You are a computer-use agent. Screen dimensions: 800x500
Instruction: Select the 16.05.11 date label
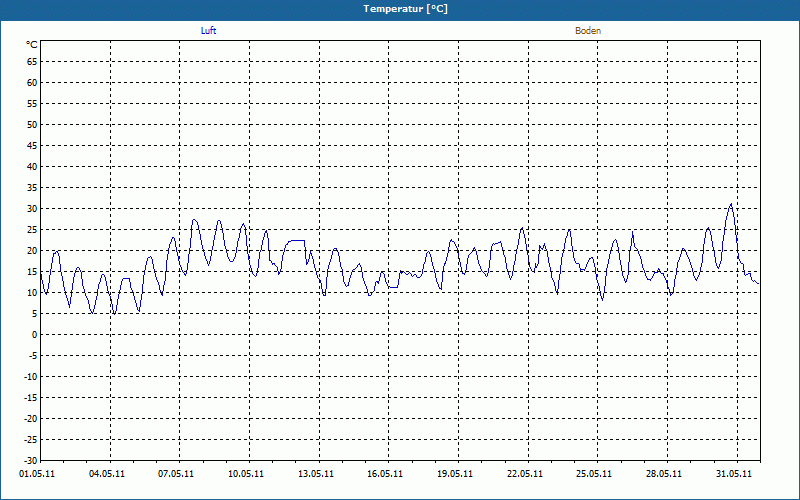click(385, 473)
